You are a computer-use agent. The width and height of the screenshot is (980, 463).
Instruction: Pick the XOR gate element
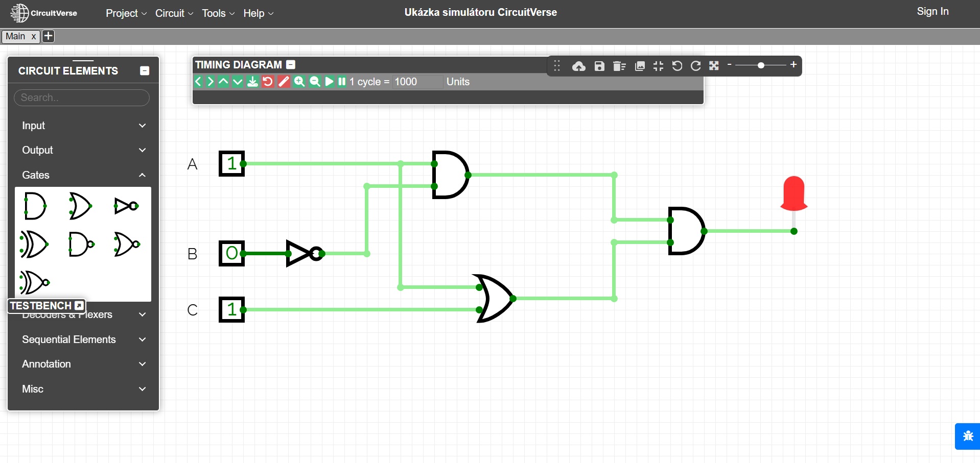point(34,244)
